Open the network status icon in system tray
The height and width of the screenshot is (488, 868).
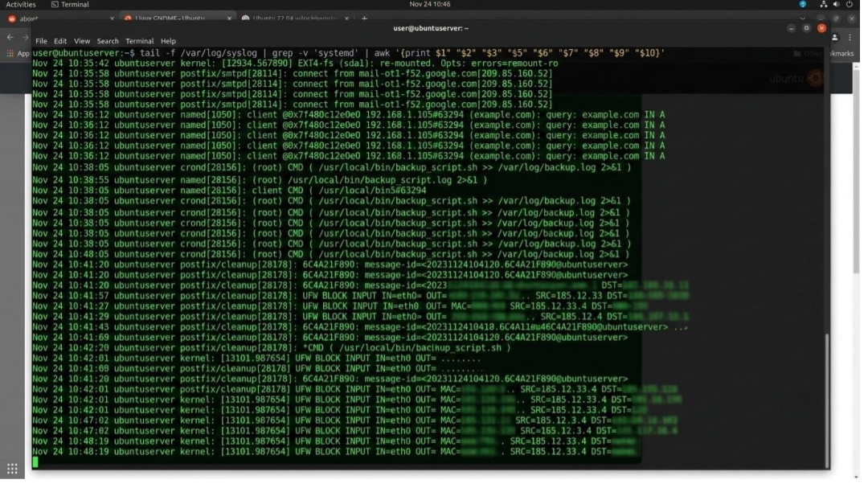click(824, 5)
